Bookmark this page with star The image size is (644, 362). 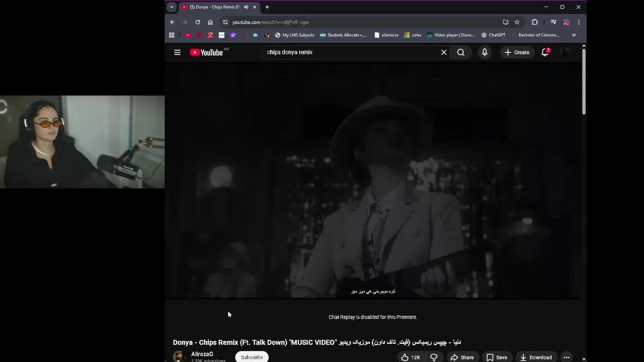(517, 22)
